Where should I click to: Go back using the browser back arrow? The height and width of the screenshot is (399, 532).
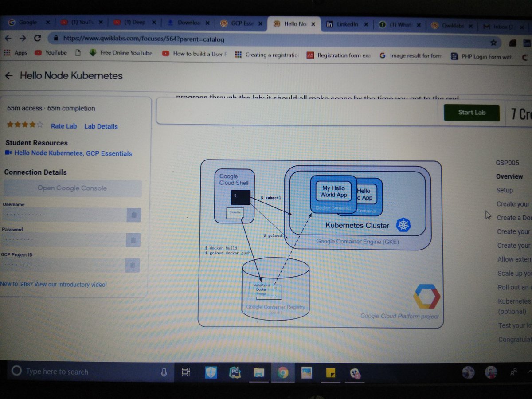click(x=8, y=38)
